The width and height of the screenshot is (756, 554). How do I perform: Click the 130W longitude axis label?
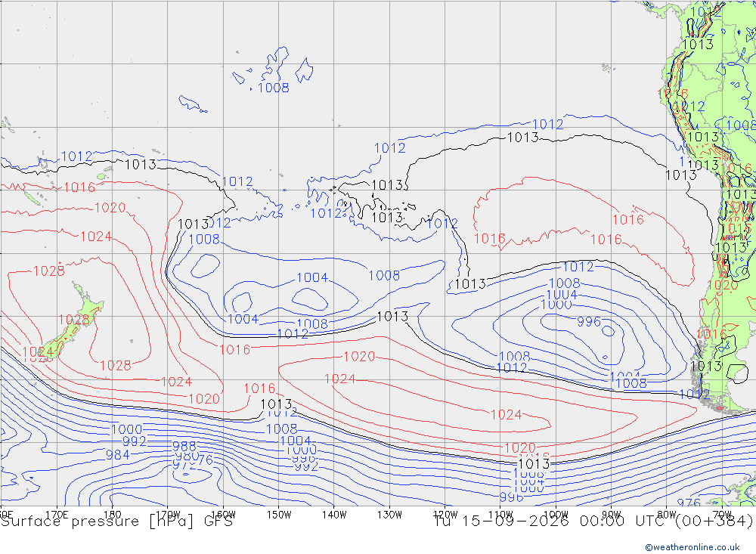pyautogui.click(x=389, y=515)
